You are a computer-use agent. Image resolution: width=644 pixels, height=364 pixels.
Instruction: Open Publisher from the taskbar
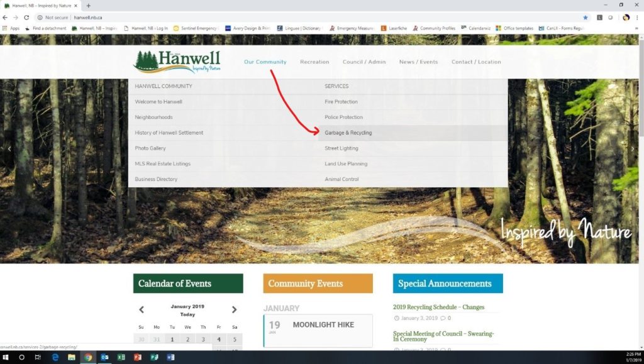click(154, 358)
